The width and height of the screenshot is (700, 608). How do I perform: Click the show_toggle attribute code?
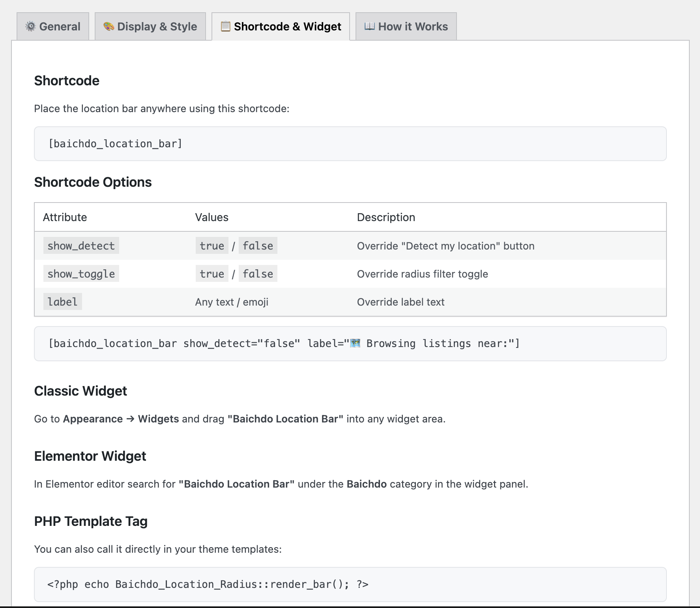(x=81, y=274)
